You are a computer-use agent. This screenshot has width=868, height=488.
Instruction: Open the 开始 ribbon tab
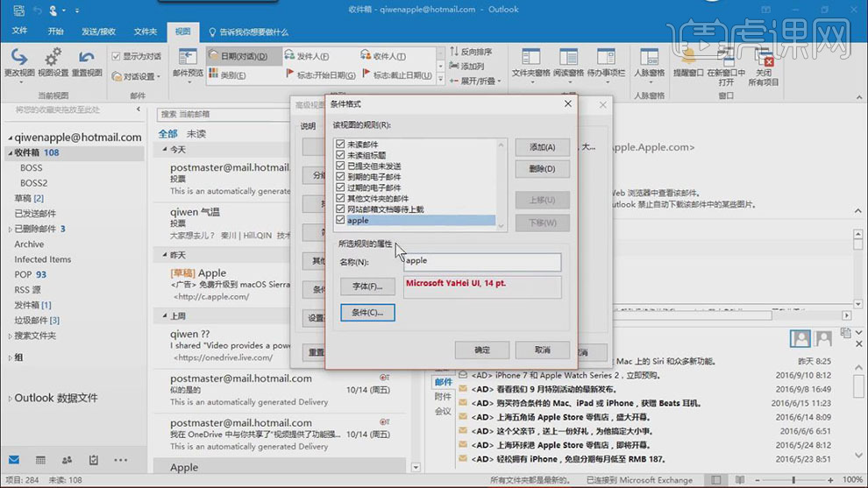click(x=55, y=32)
